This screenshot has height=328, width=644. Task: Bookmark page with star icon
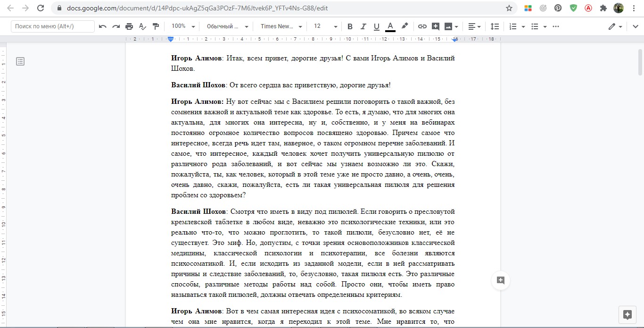(x=509, y=8)
